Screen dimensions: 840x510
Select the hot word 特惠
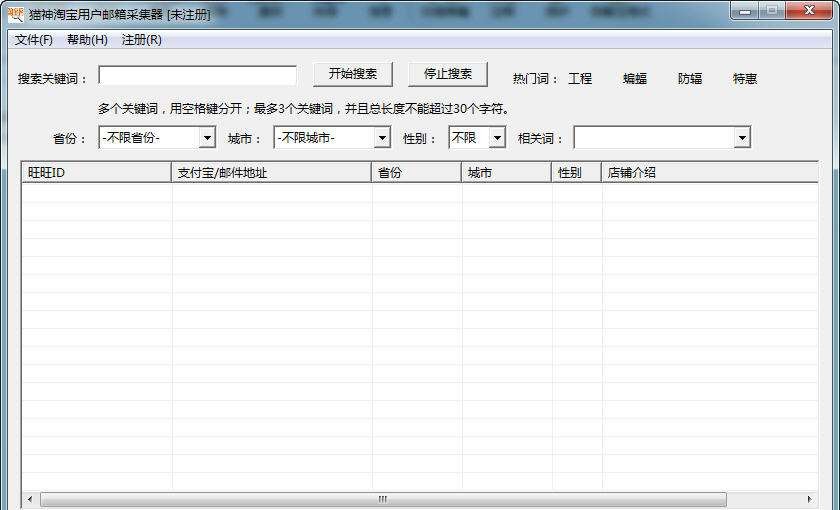tap(745, 79)
